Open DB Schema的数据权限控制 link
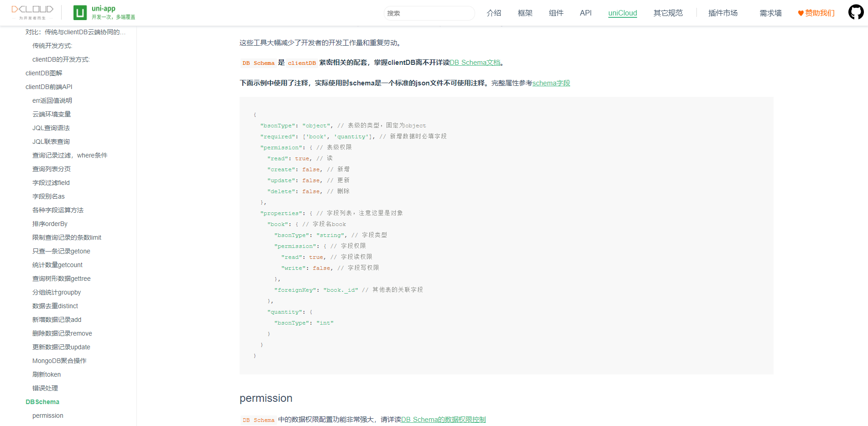The height and width of the screenshot is (426, 868). pos(443,419)
